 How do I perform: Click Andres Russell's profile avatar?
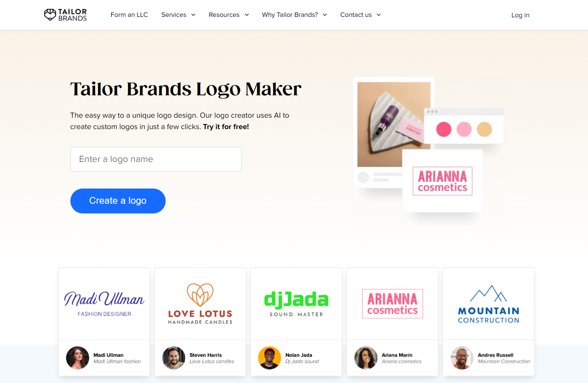click(462, 358)
